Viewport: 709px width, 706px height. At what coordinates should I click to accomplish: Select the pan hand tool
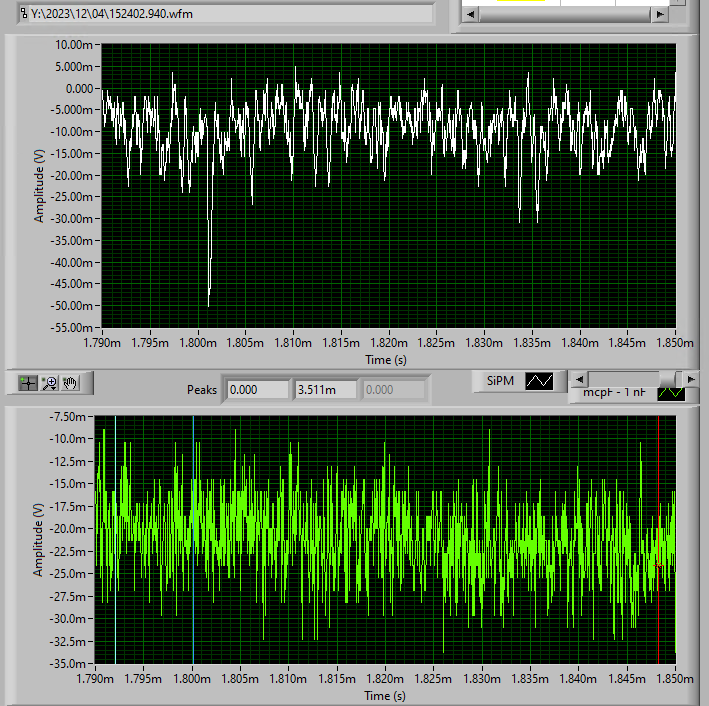coord(70,382)
